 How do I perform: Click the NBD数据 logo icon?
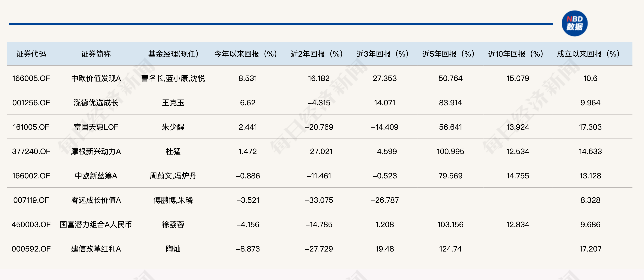pyautogui.click(x=574, y=23)
